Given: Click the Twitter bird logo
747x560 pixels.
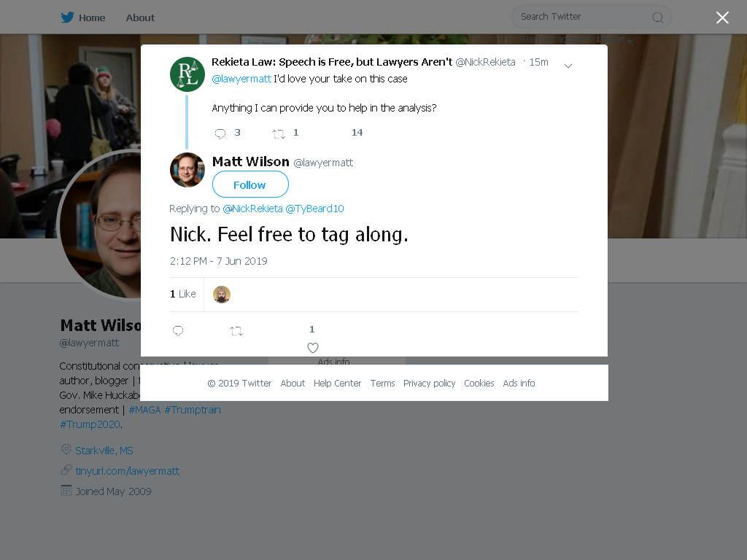Looking at the screenshot, I should 67,17.
